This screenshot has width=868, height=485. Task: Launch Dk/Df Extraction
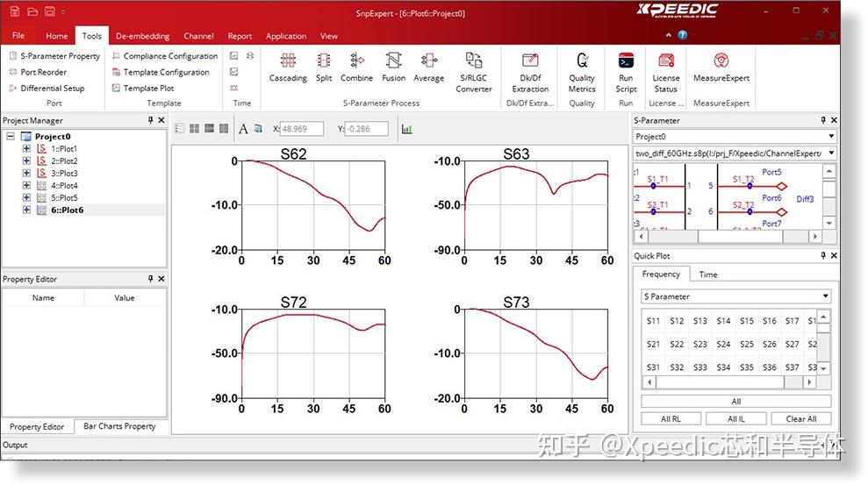[x=530, y=73]
